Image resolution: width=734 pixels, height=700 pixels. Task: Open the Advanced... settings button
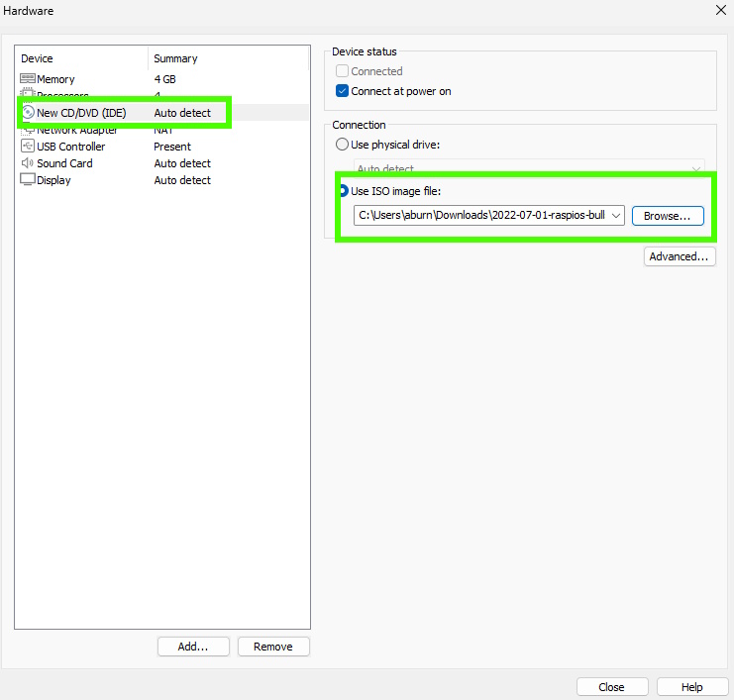680,256
